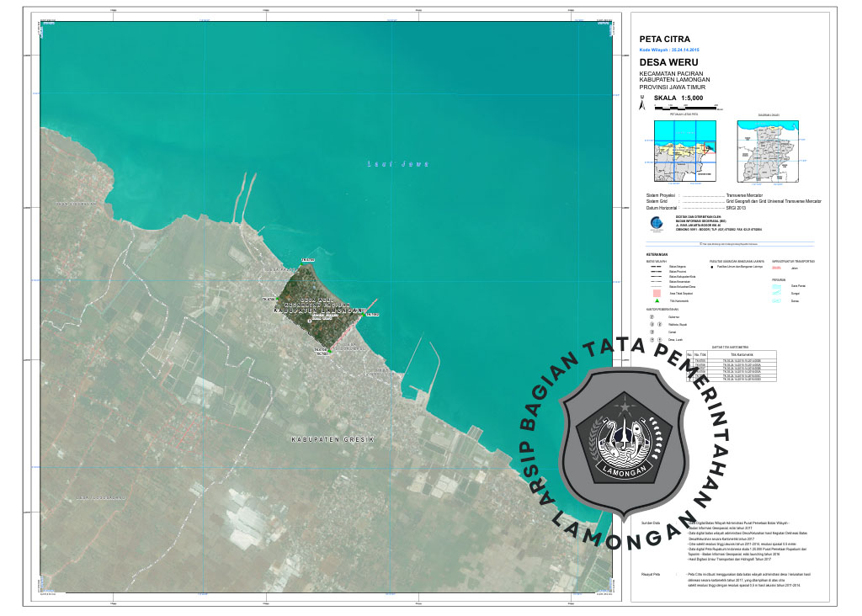Click the Sungai legend symbol
Viewport: 862px width, 616px height.
pos(777,292)
